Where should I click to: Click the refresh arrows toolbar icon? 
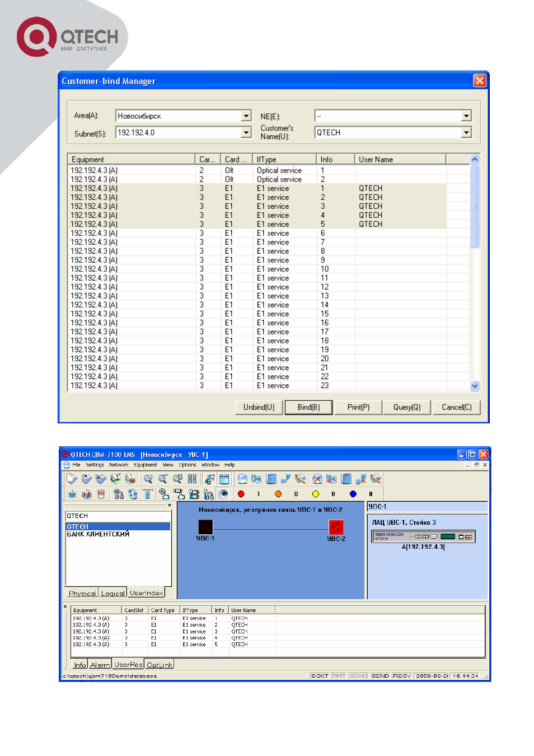point(133,494)
